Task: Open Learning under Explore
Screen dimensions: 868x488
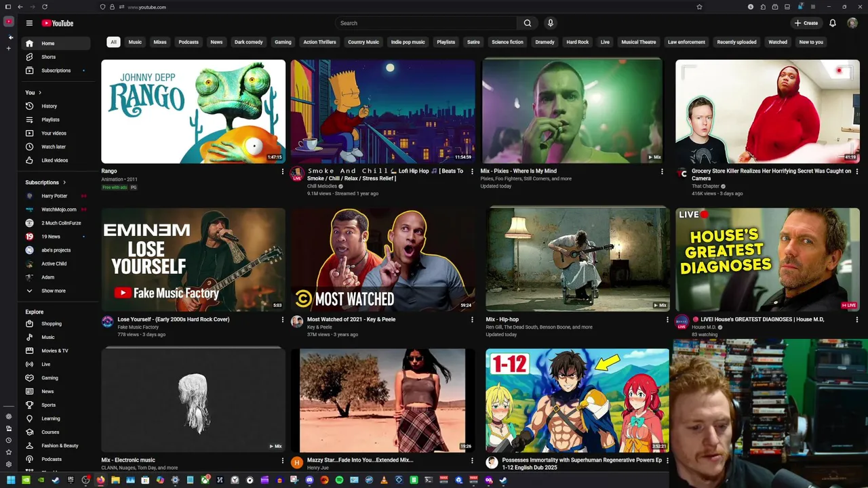Action: [x=54, y=418]
